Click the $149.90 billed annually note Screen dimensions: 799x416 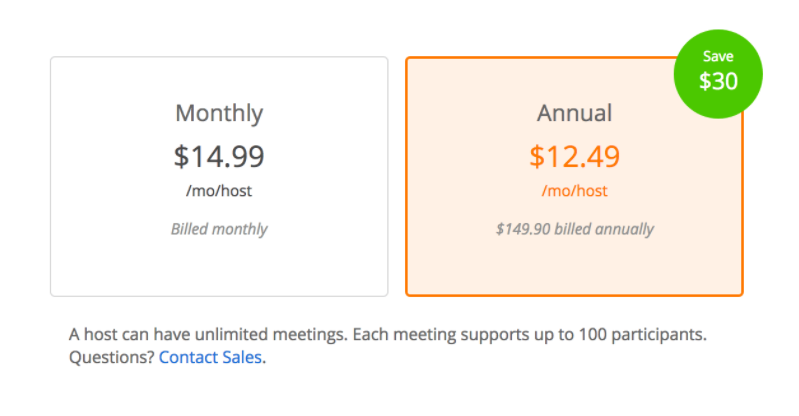click(x=574, y=229)
